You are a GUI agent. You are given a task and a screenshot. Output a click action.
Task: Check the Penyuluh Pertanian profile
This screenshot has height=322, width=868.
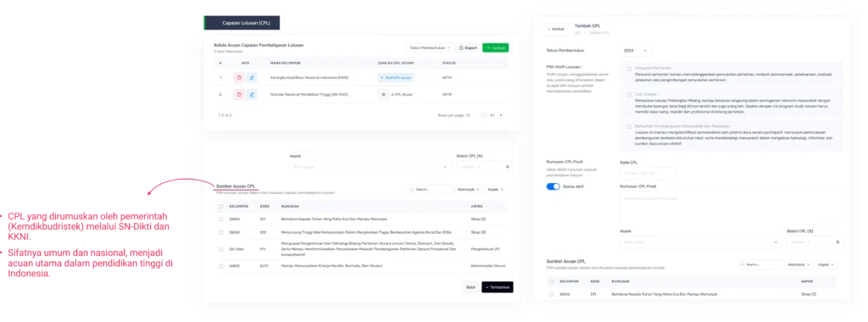(629, 69)
